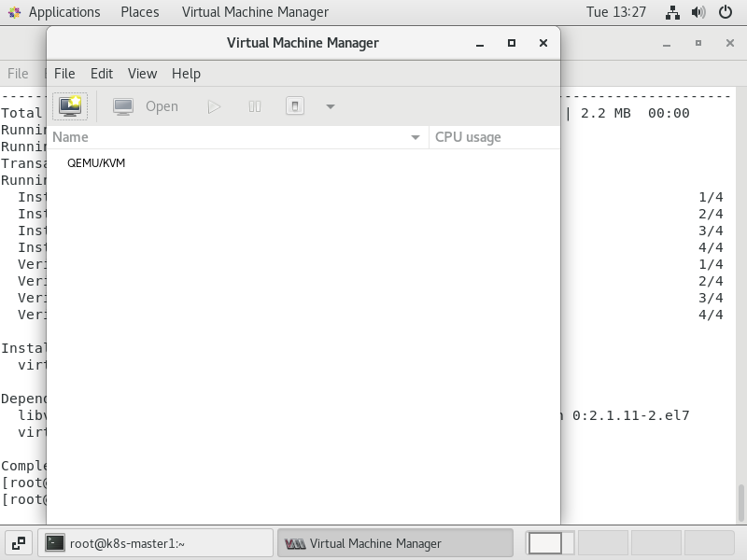Screen dimensions: 747x560
Task: Close the background terminal window
Action: point(730,43)
